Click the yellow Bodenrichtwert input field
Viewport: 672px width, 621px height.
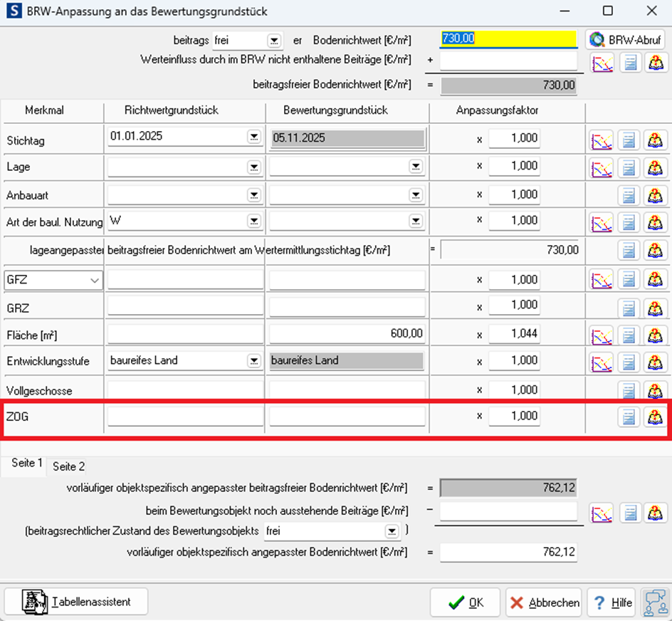(x=509, y=38)
